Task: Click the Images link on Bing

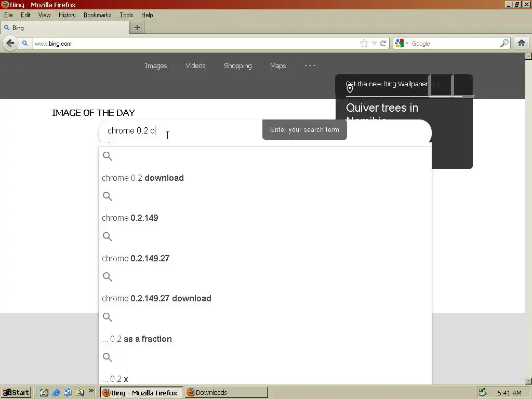Action: (x=156, y=66)
